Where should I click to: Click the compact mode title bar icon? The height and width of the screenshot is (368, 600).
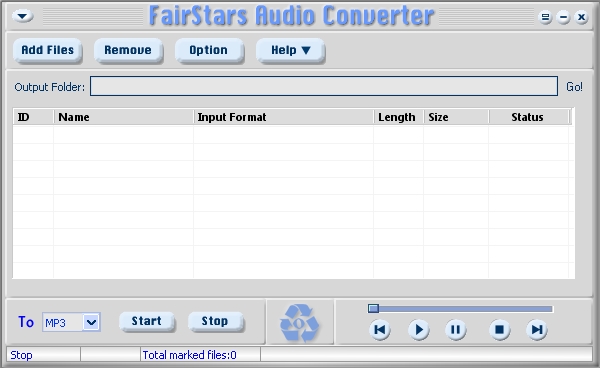545,17
